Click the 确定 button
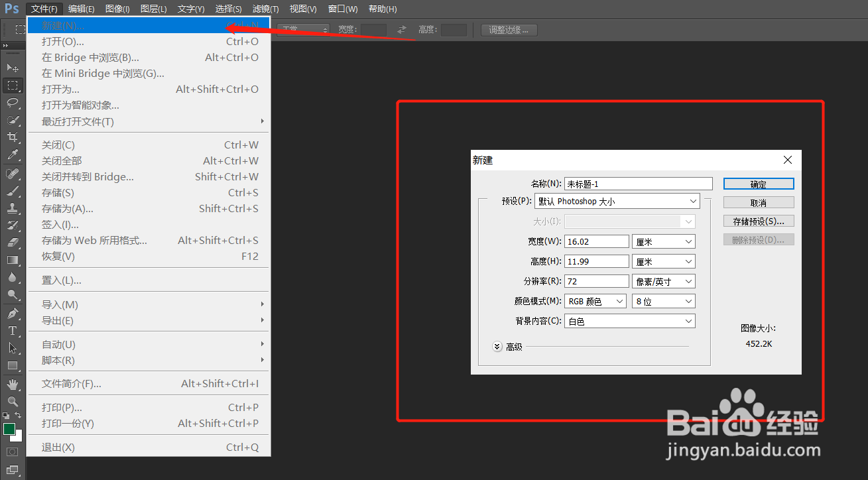The height and width of the screenshot is (480, 868). click(758, 184)
